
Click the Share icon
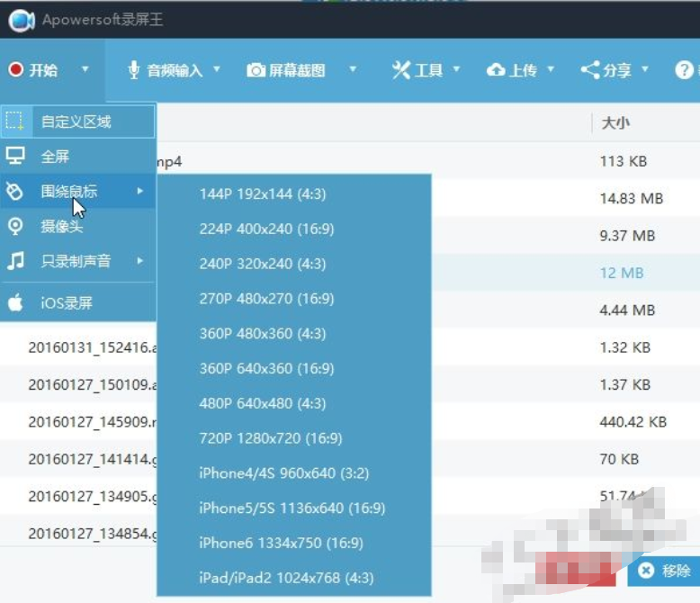tap(590, 70)
